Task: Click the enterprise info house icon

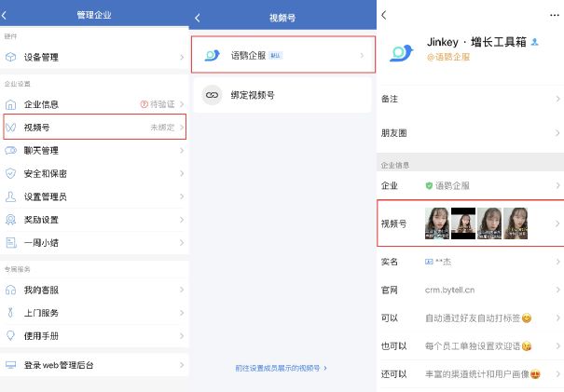Action: pyautogui.click(x=10, y=104)
